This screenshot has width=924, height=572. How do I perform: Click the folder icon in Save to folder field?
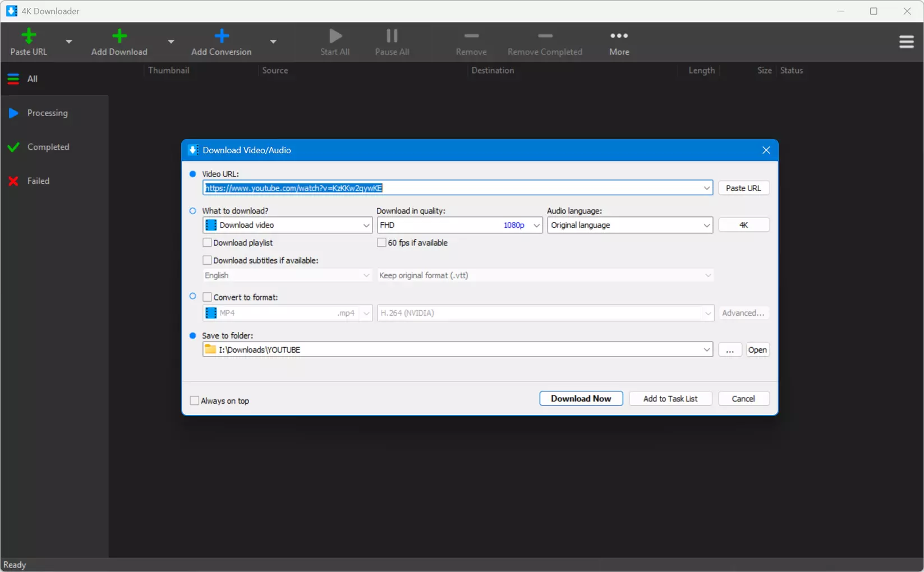210,349
